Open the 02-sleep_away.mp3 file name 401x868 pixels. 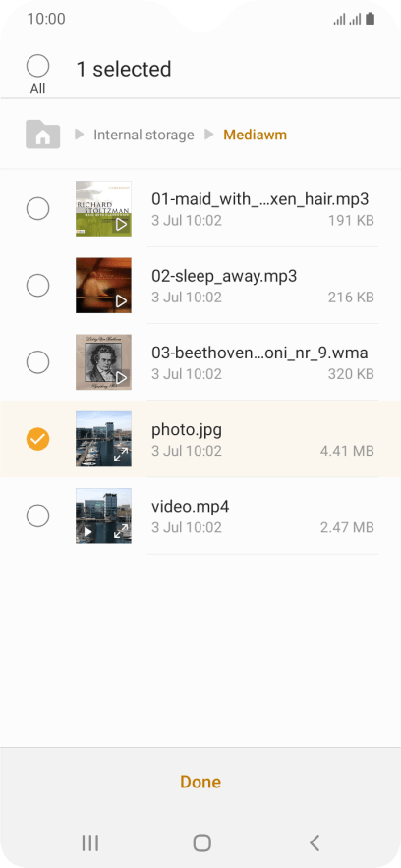pos(224,276)
